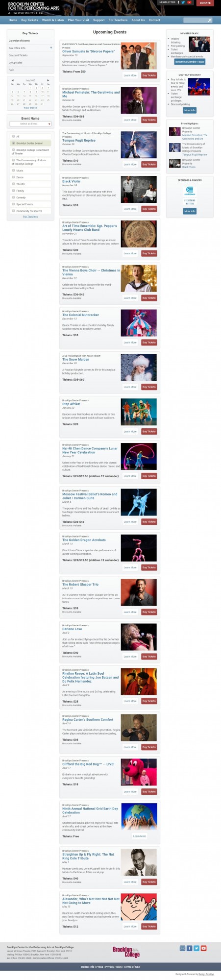Click For Teachers link below filters
Image resolution: width=221 pixels, height=980 pixels.
tap(30, 217)
